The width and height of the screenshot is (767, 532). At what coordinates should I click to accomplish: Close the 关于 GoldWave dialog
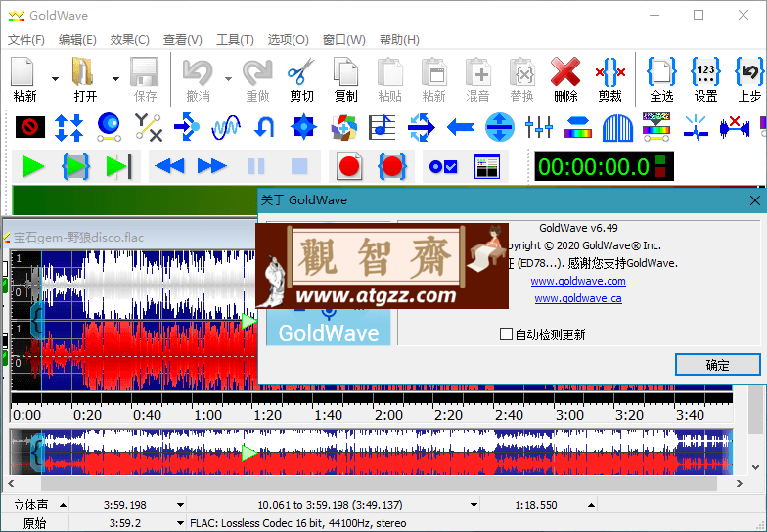click(x=755, y=200)
